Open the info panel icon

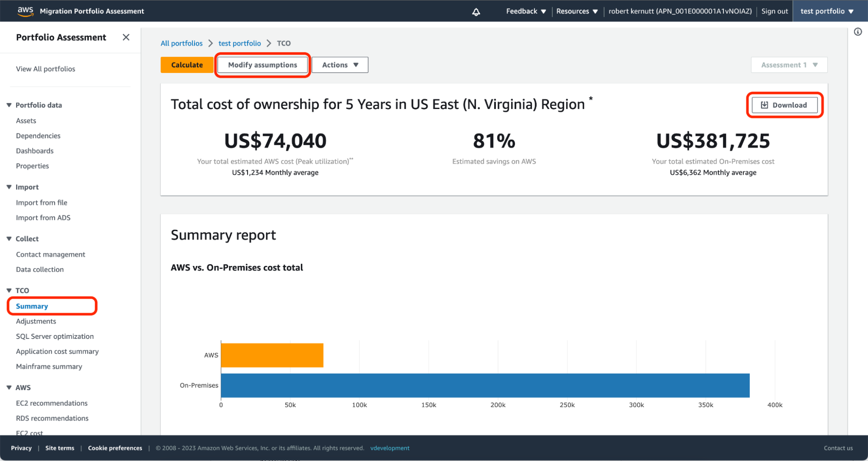858,32
